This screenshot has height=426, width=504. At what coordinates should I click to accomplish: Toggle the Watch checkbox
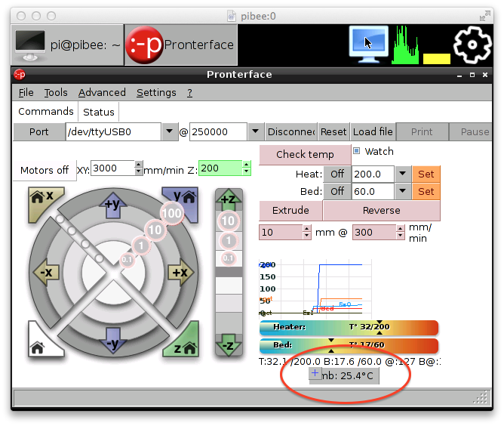point(356,150)
